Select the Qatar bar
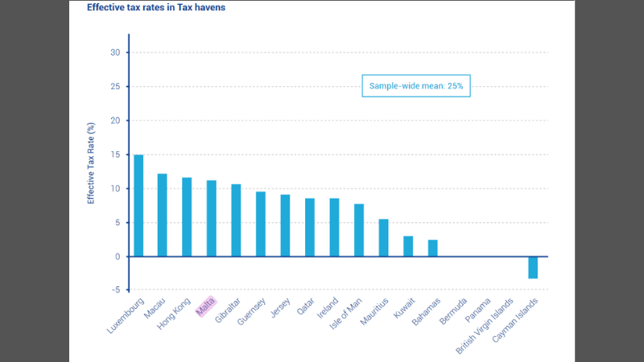The height and width of the screenshot is (362, 644). tap(310, 227)
